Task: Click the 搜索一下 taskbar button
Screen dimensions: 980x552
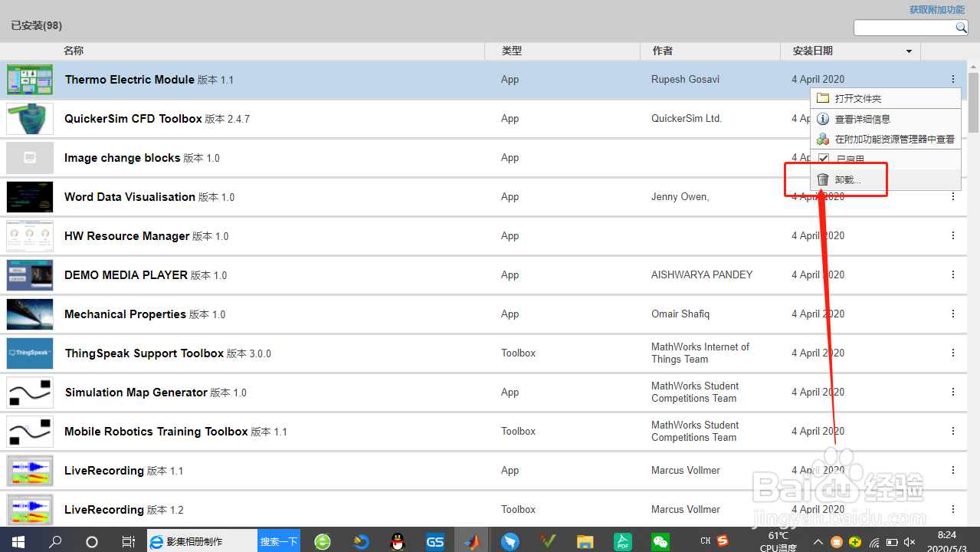Action: coord(279,541)
